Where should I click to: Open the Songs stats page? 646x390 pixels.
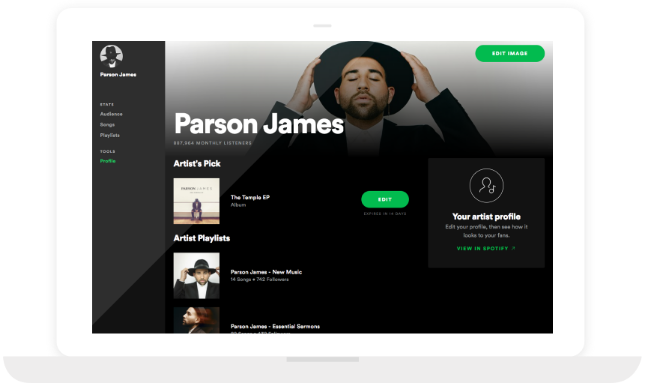coord(107,124)
